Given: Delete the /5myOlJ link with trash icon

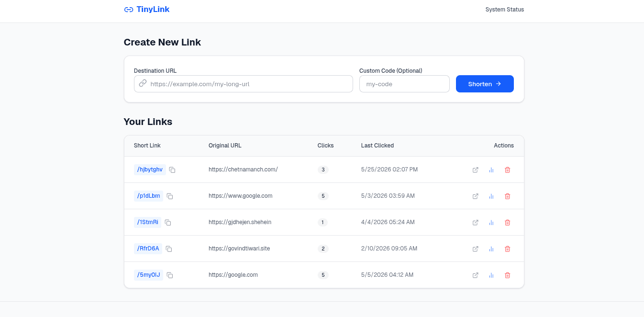Looking at the screenshot, I should [508, 275].
